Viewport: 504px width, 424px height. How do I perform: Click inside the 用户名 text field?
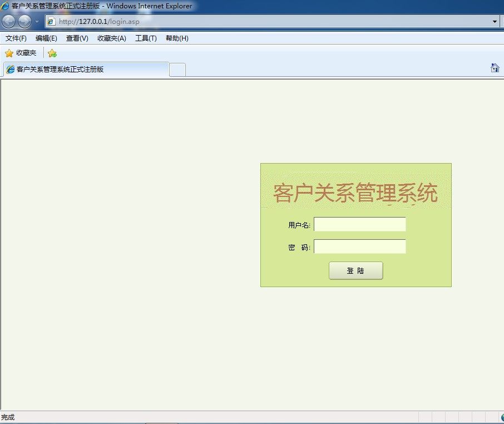(359, 224)
